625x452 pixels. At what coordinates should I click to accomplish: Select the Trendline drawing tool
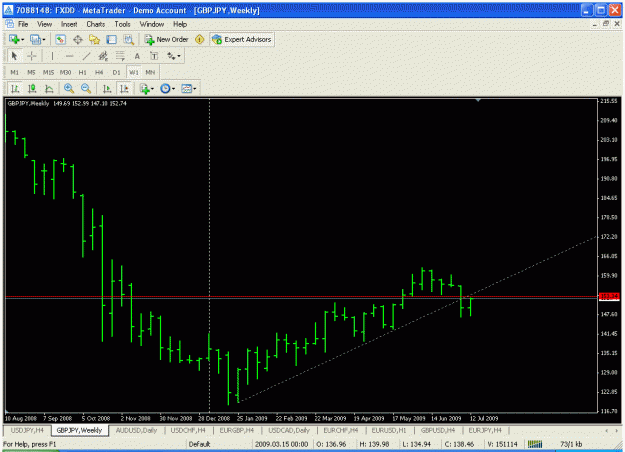click(86, 56)
